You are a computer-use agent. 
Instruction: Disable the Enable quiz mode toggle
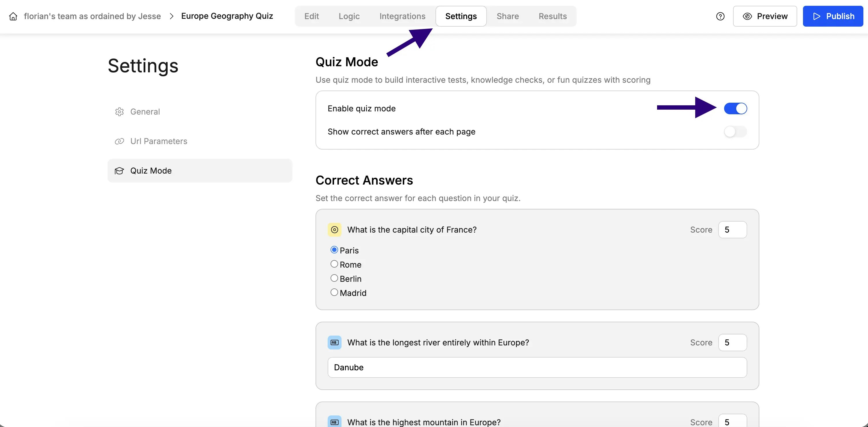pos(735,108)
